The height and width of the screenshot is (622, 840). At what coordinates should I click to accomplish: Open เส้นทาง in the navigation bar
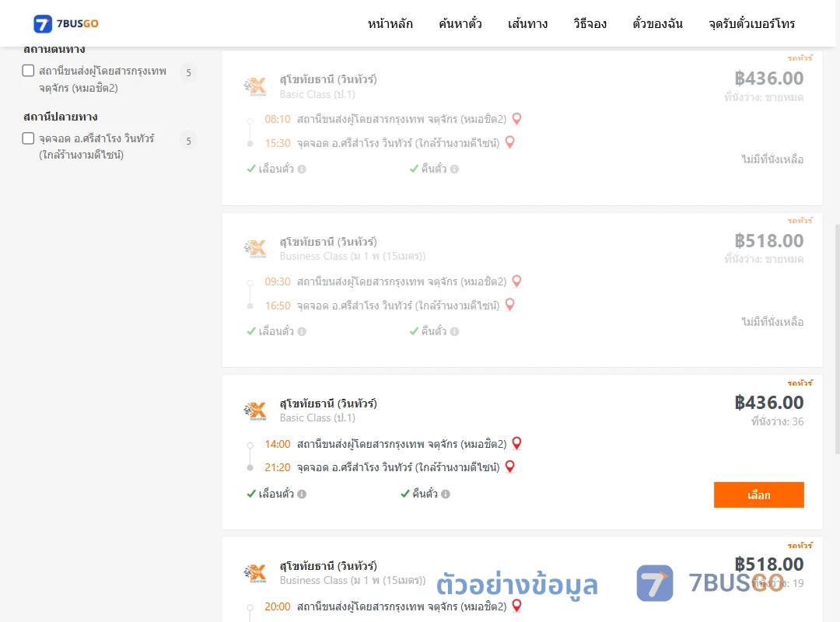(527, 23)
